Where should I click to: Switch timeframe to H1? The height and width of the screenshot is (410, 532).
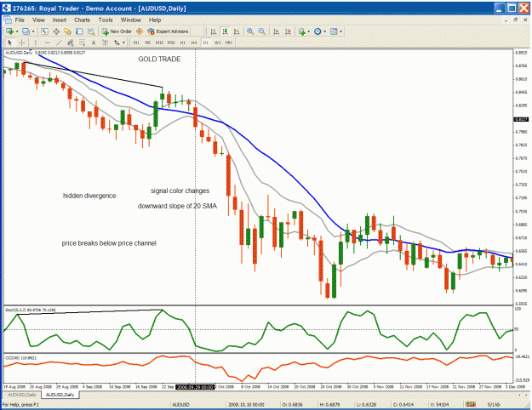pyautogui.click(x=182, y=43)
